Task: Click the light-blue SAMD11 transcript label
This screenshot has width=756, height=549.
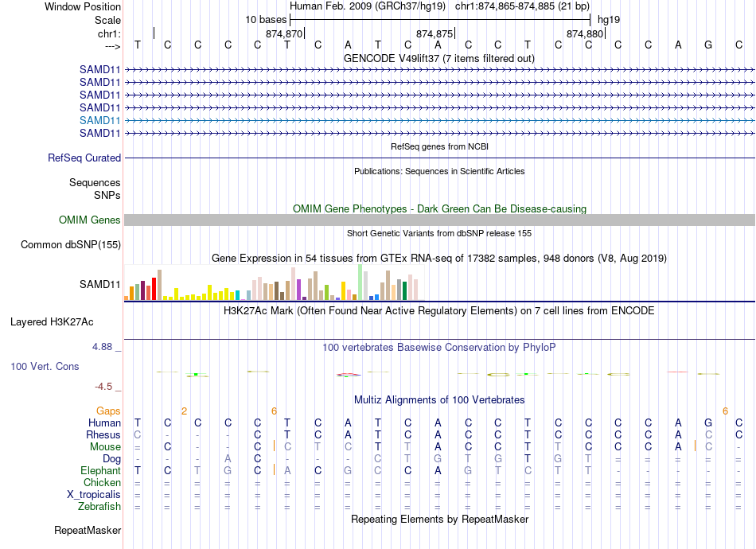Action: click(99, 120)
